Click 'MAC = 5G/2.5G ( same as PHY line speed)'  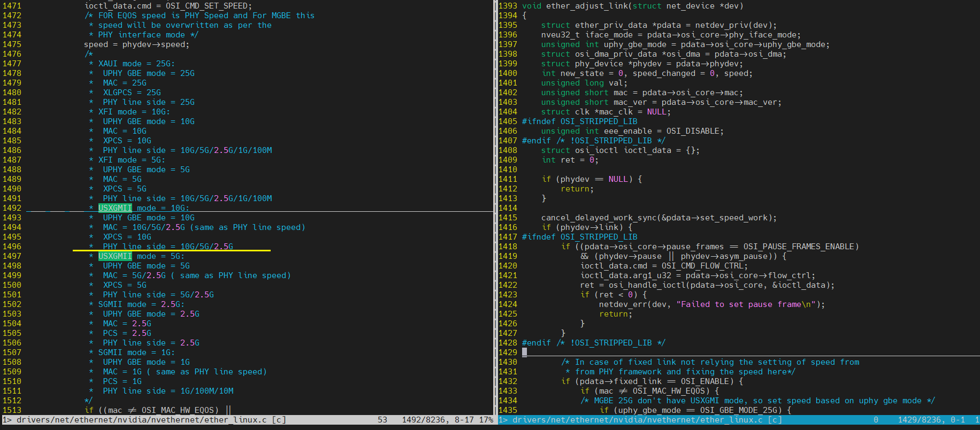pyautogui.click(x=197, y=275)
